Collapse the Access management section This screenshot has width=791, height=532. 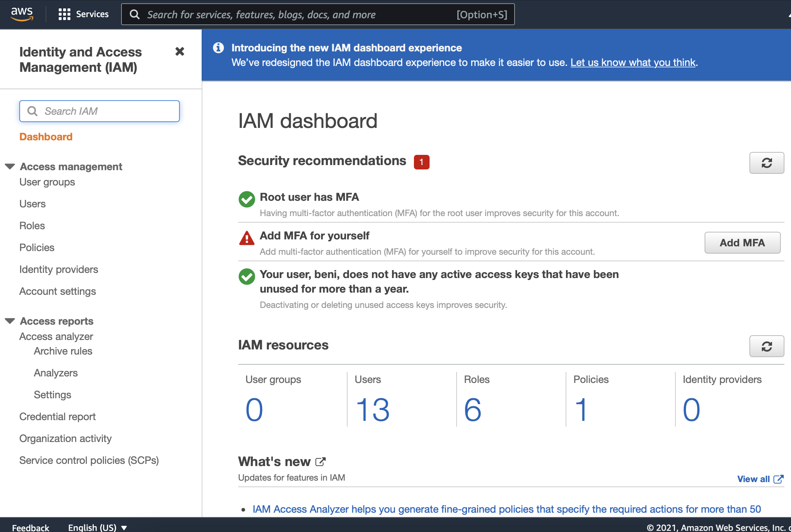10,167
